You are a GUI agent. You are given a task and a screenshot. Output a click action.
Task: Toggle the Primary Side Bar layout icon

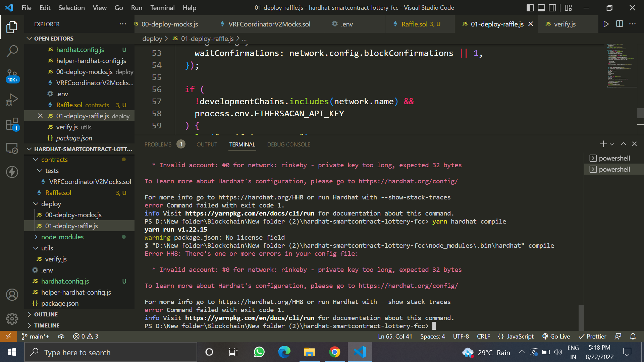[x=530, y=8]
